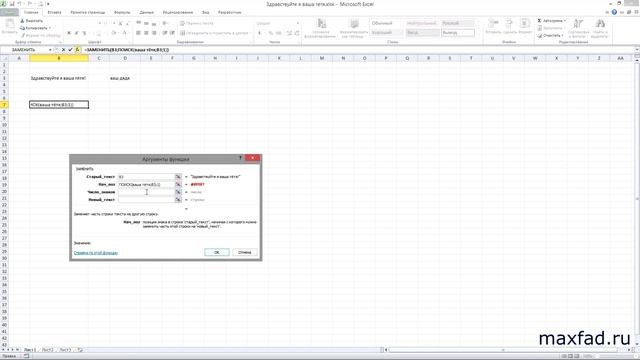Align text left in alignment group
Image resolution: width=640 pixels, height=360 pixels.
[x=138, y=33]
